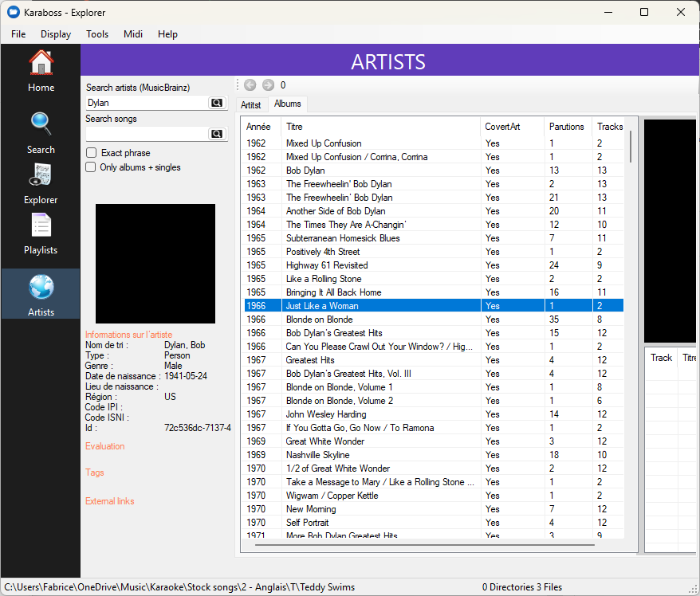Go forward with the right arrow button

268,85
